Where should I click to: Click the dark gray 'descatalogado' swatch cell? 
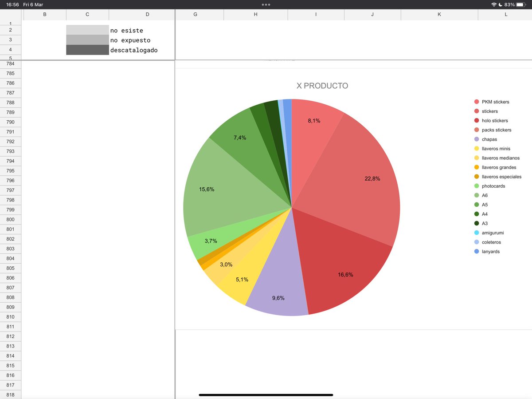point(87,50)
